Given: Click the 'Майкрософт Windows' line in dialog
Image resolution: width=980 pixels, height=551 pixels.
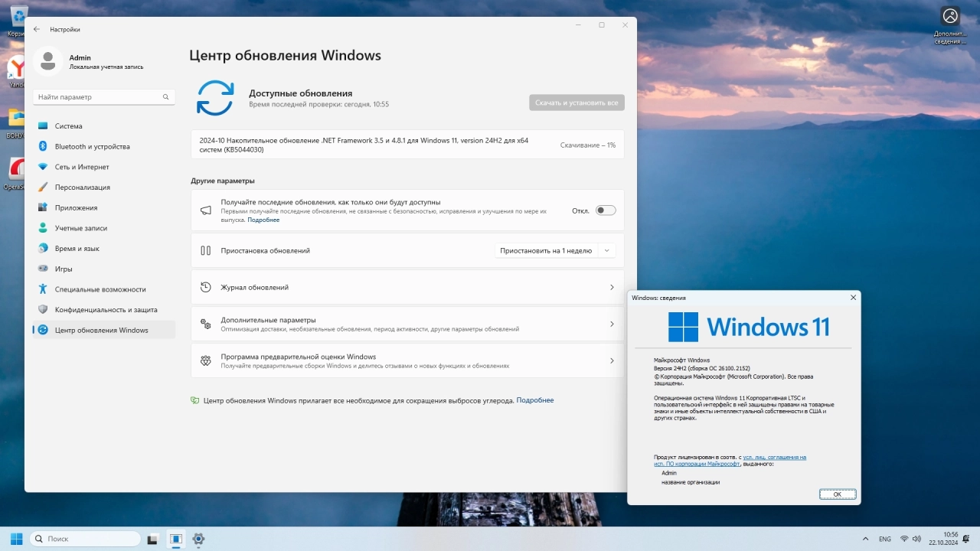Looking at the screenshot, I should pyautogui.click(x=681, y=360).
